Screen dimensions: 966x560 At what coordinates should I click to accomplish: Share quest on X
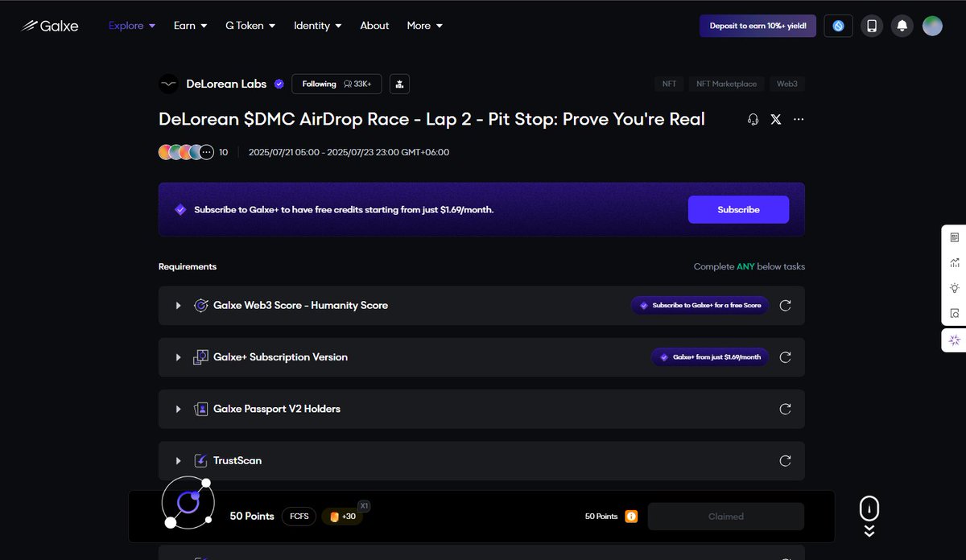pyautogui.click(x=776, y=119)
